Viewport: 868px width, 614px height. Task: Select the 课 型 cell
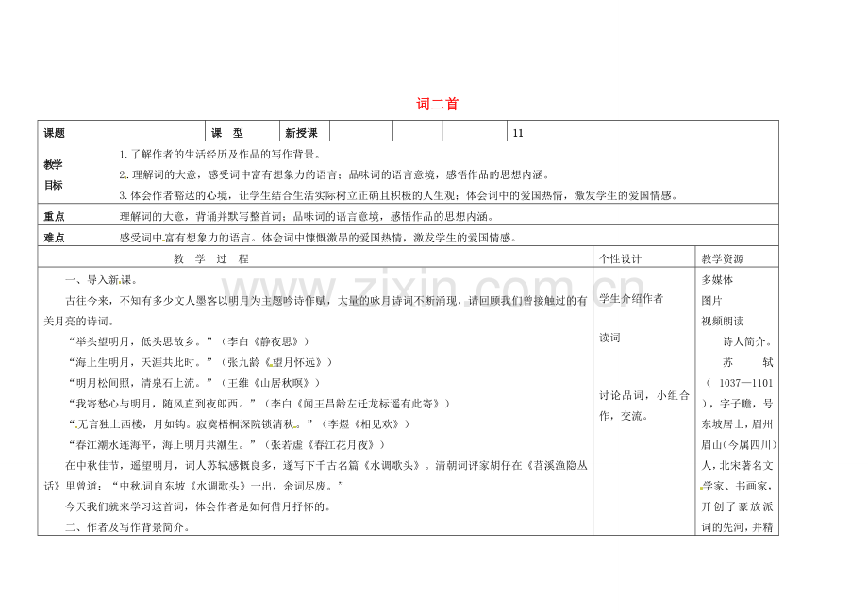point(242,131)
